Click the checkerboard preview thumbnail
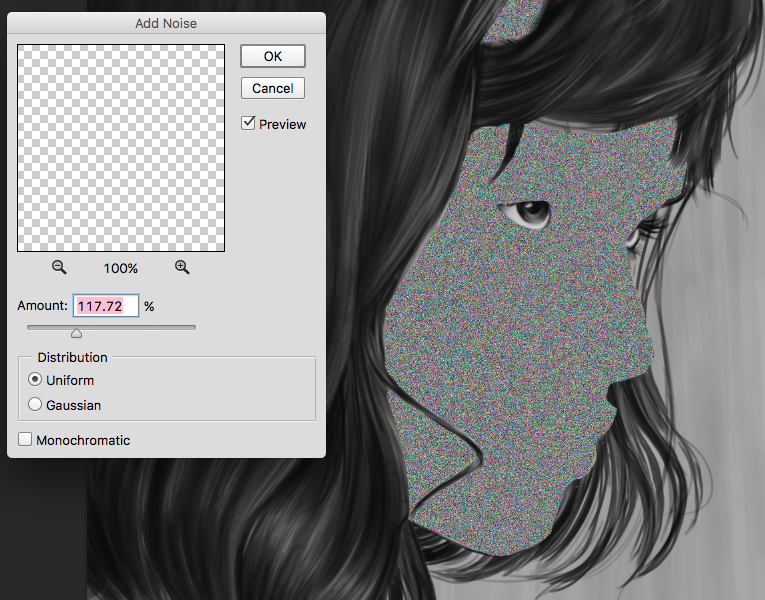Screen dimensions: 765x600 click(x=121, y=148)
